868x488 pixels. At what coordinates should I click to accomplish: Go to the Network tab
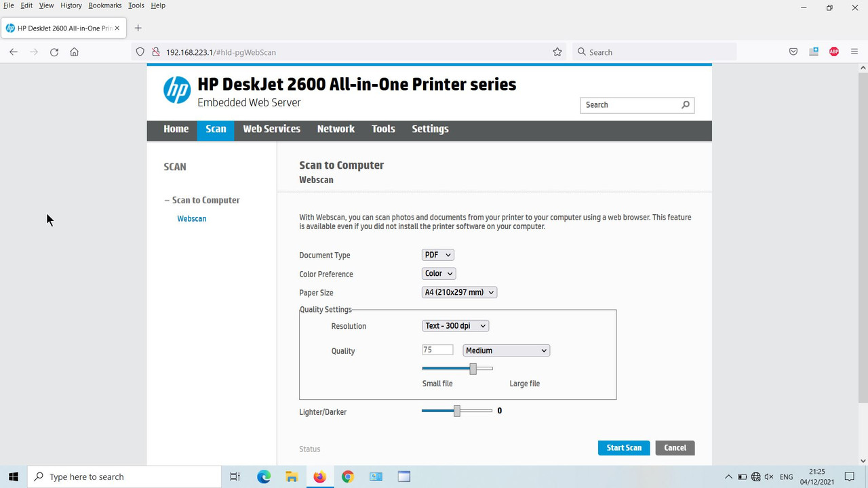click(336, 129)
